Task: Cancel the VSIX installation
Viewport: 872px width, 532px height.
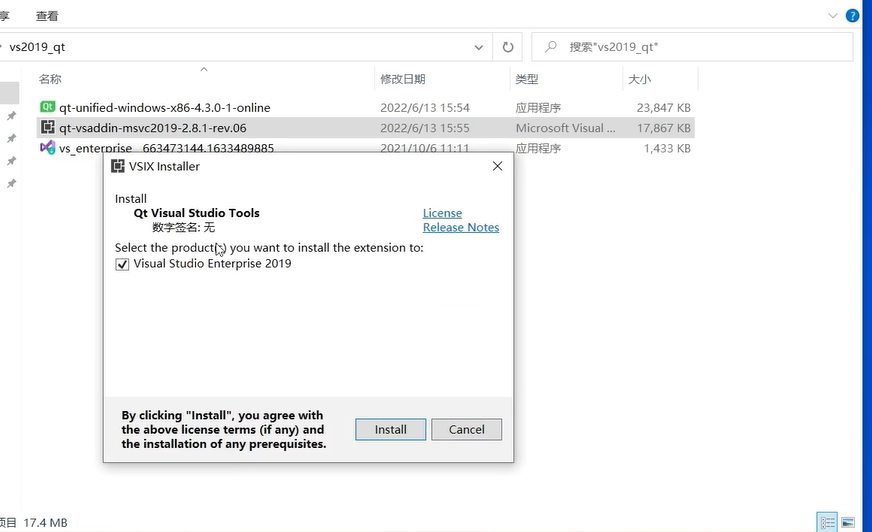Action: tap(467, 429)
